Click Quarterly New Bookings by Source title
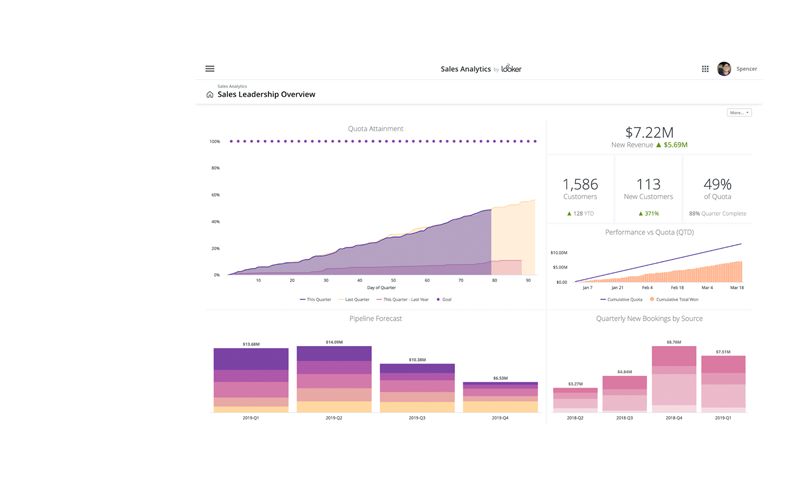The height and width of the screenshot is (490, 795). [649, 319]
